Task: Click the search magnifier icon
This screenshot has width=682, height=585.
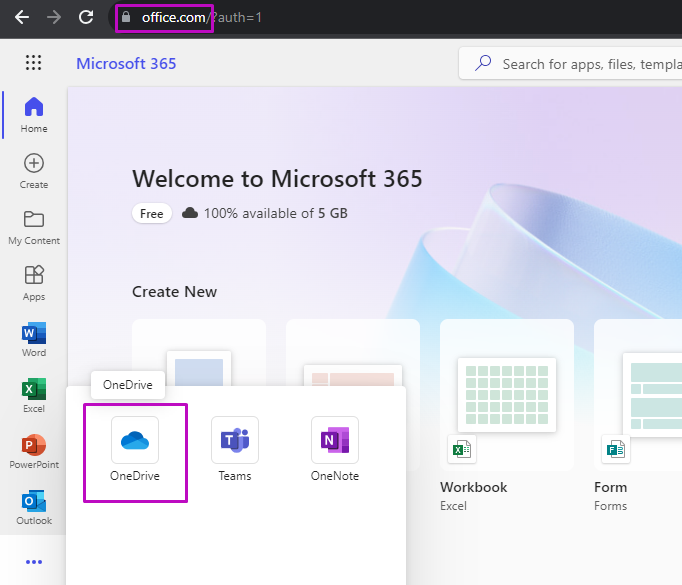Action: coord(483,63)
